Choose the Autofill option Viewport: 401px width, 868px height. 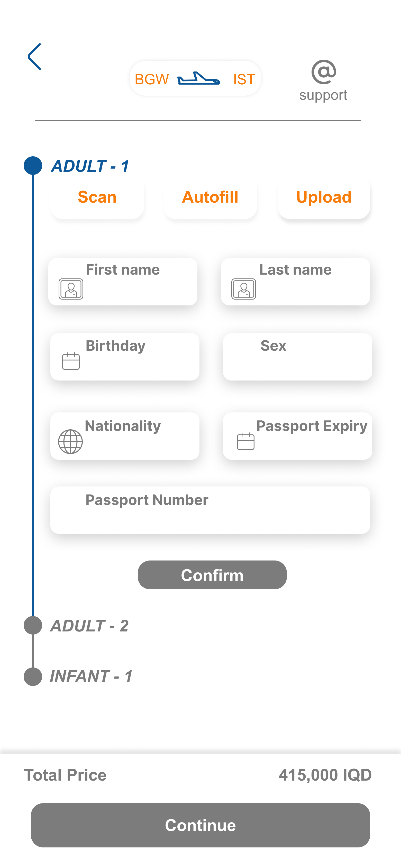(210, 197)
